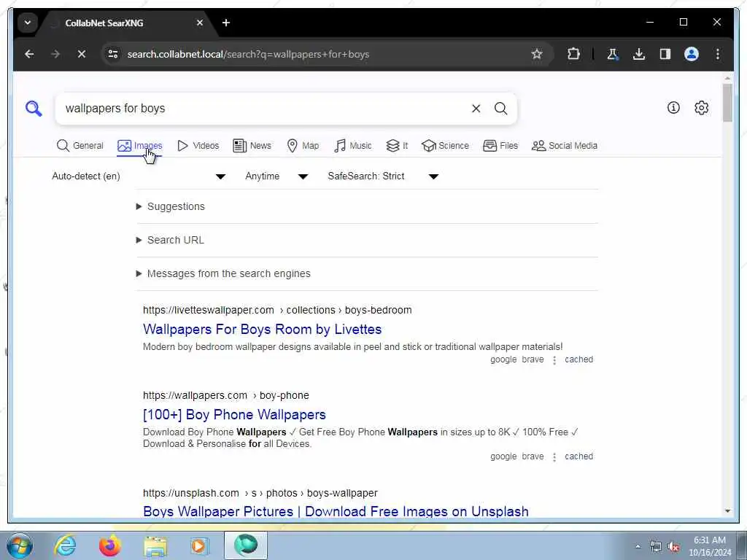This screenshot has height=560, width=747.
Task: Clear the search query with the X icon
Action: tap(476, 109)
